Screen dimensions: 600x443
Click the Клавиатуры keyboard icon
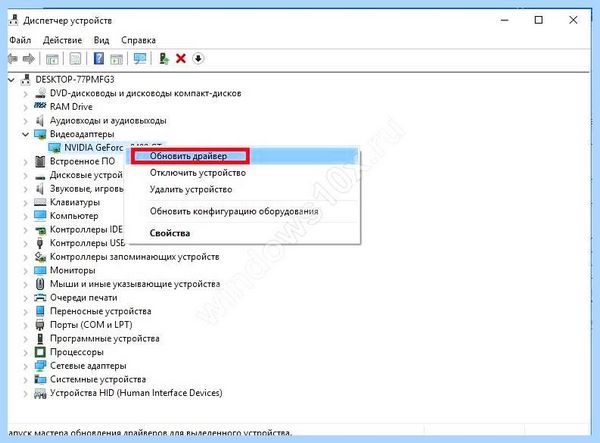(40, 202)
